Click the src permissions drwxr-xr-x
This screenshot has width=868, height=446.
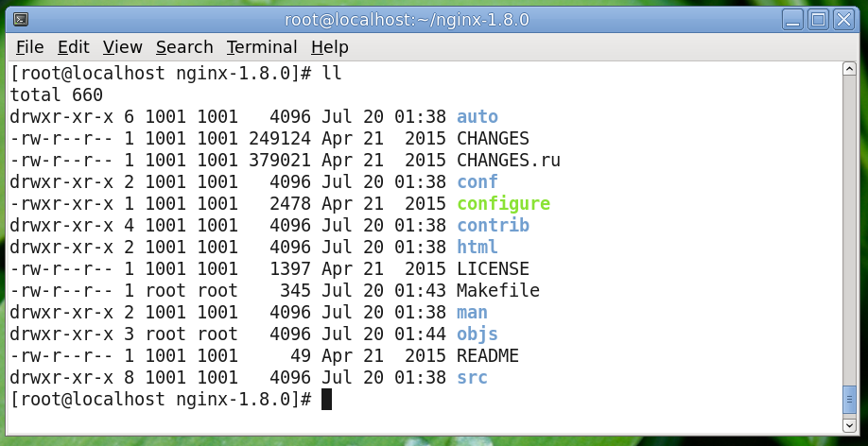coord(61,378)
